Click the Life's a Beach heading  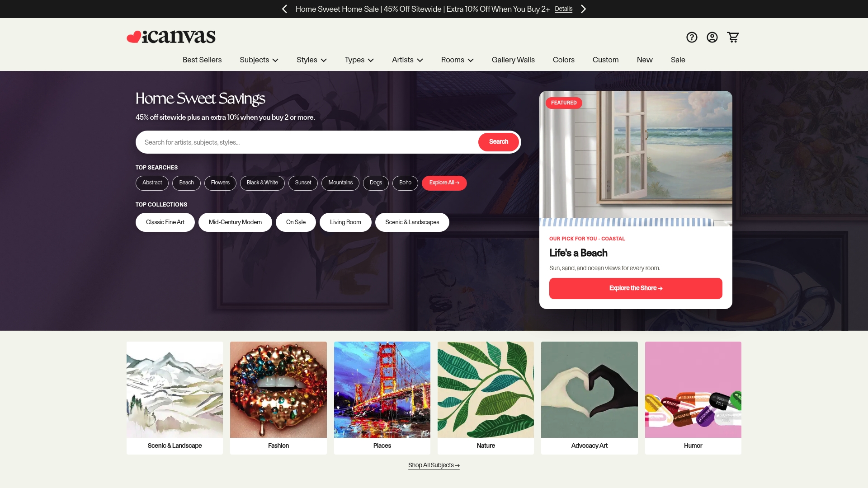(x=578, y=253)
